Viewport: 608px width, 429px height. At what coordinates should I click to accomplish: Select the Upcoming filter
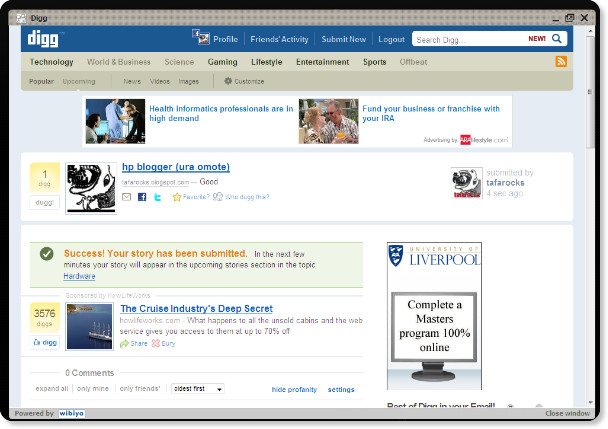[79, 81]
